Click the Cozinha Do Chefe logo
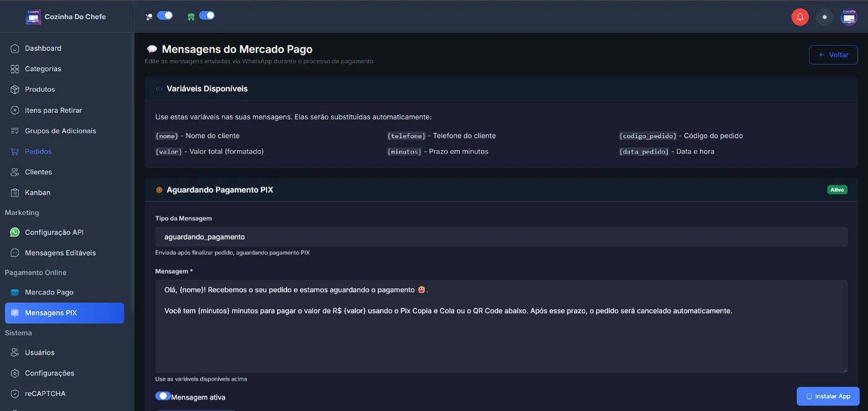 pyautogui.click(x=33, y=17)
